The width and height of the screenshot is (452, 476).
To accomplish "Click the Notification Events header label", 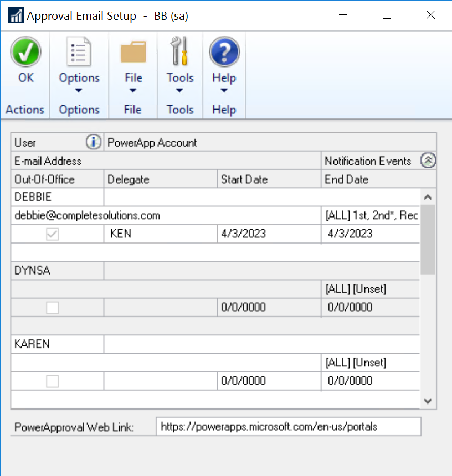I will coord(368,161).
